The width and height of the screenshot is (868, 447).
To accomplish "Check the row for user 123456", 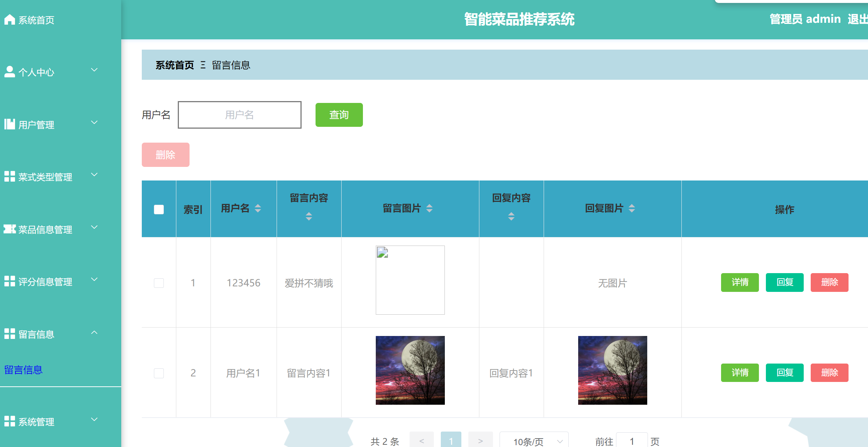I will coord(159,283).
